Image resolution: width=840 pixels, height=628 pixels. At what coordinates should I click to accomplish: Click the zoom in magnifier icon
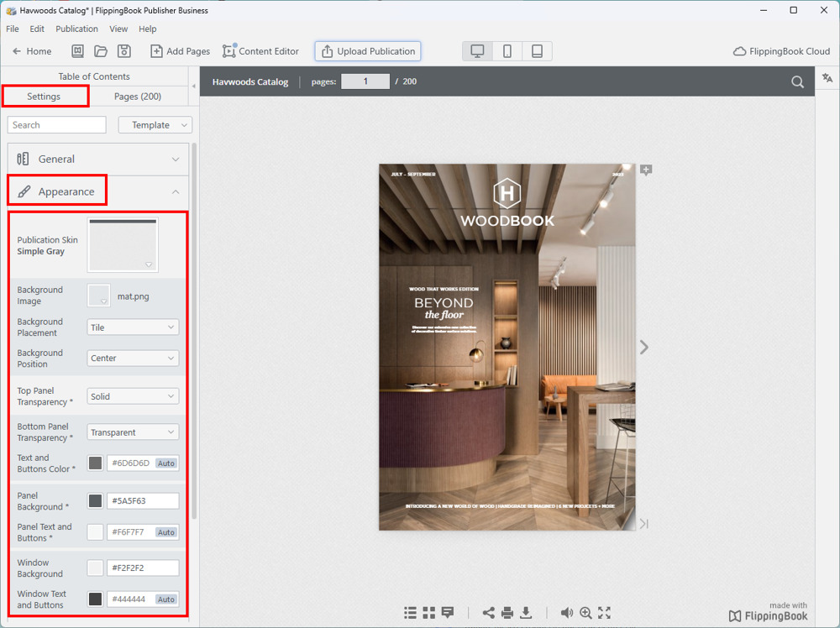click(585, 613)
